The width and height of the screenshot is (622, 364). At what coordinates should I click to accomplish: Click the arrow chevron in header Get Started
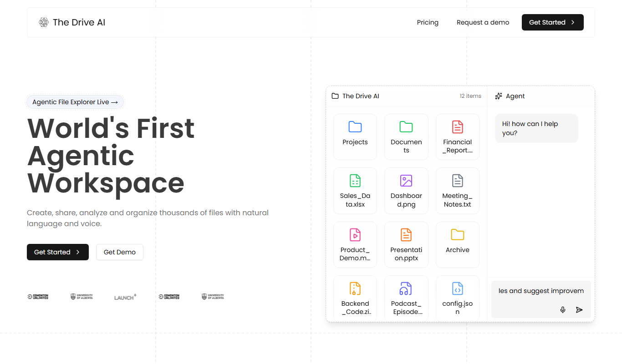(x=573, y=22)
